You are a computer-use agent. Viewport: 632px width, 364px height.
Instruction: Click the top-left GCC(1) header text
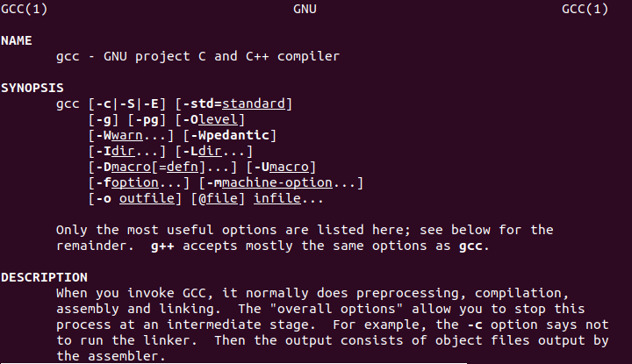point(23,10)
